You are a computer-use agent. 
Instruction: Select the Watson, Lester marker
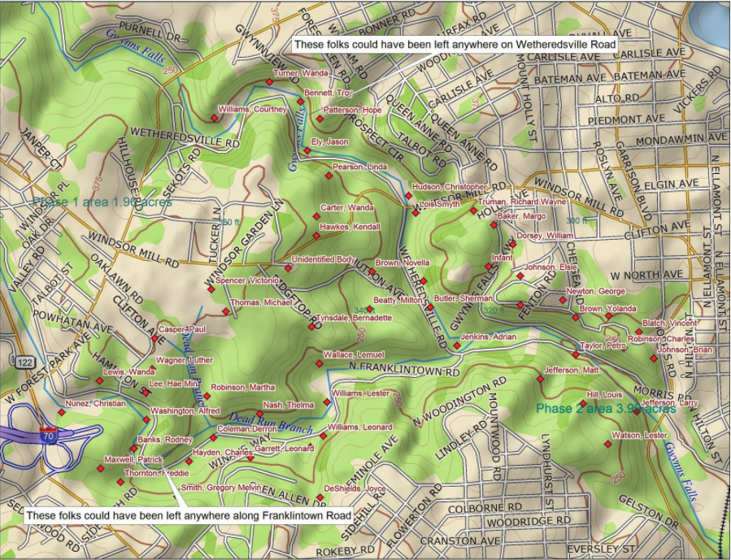coord(607,444)
